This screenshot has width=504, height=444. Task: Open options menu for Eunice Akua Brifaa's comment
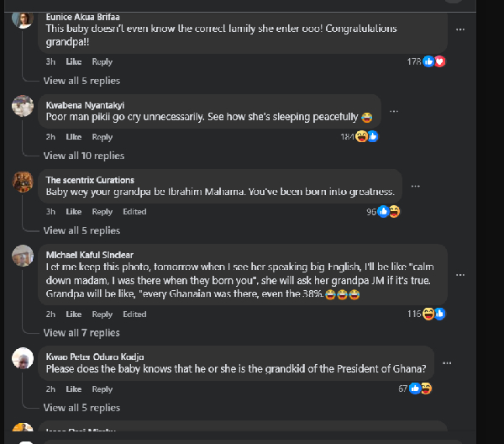(x=459, y=29)
